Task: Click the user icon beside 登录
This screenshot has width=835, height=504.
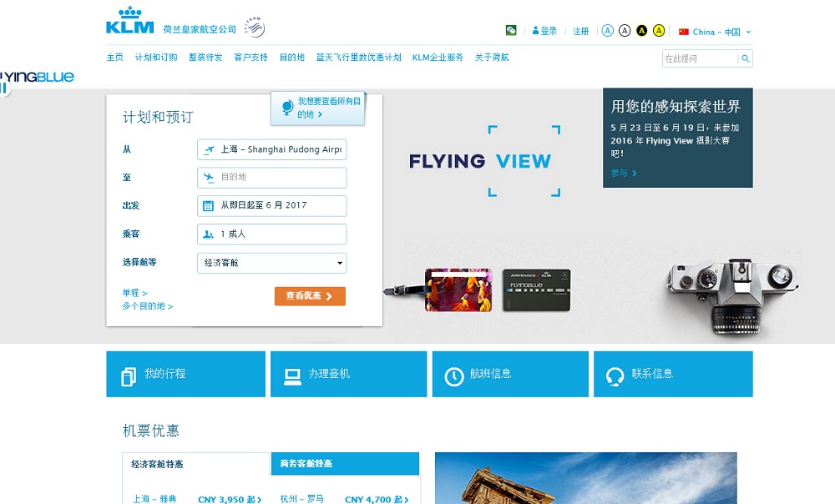Action: [535, 31]
